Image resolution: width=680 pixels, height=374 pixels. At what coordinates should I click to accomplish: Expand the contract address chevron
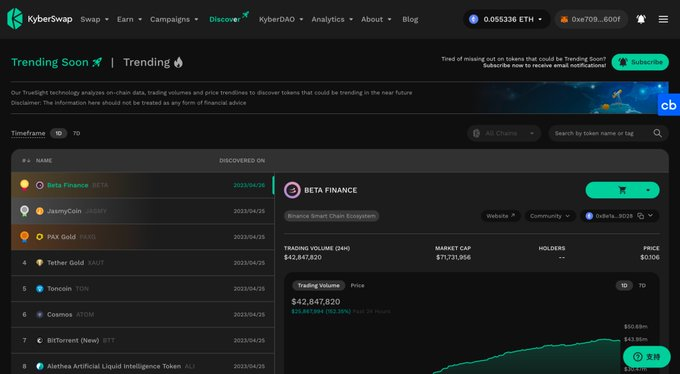[x=651, y=216]
